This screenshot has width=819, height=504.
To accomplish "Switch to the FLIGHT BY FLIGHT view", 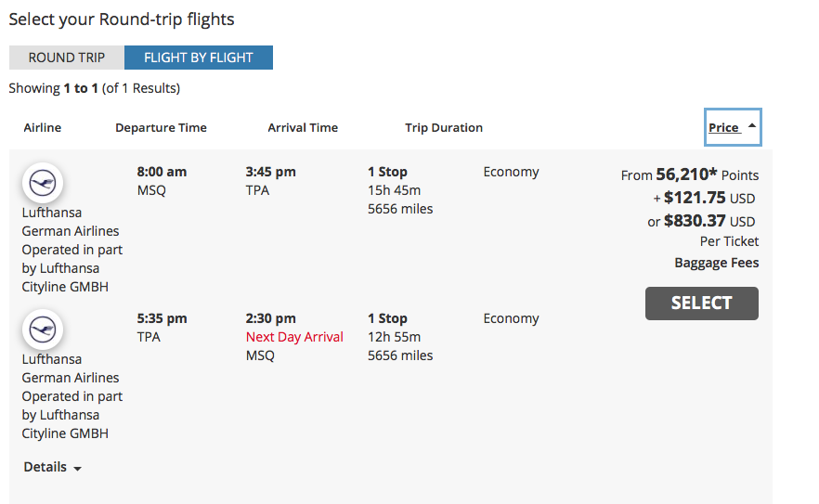I will [x=199, y=58].
